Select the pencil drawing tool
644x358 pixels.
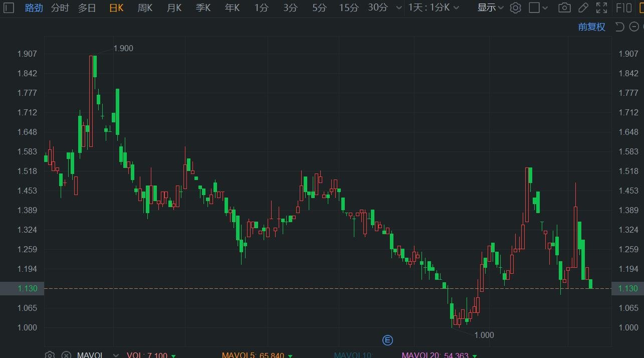coord(583,8)
